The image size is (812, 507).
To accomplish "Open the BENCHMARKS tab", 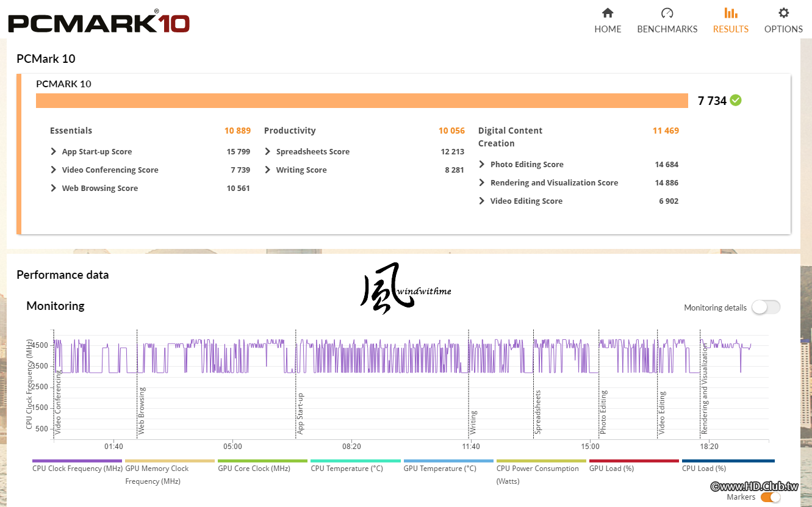I will (667, 21).
